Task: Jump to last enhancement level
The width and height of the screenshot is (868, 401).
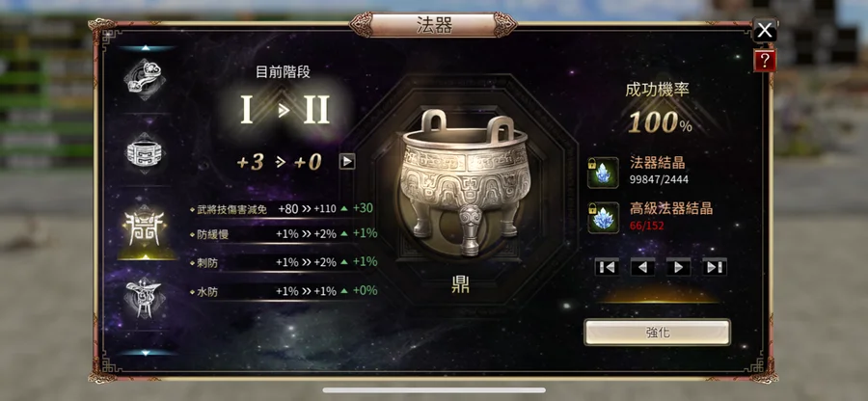Action: click(x=715, y=267)
